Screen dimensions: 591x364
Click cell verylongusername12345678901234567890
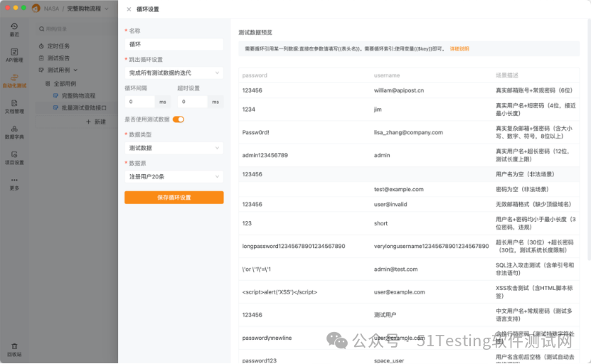(x=431, y=246)
